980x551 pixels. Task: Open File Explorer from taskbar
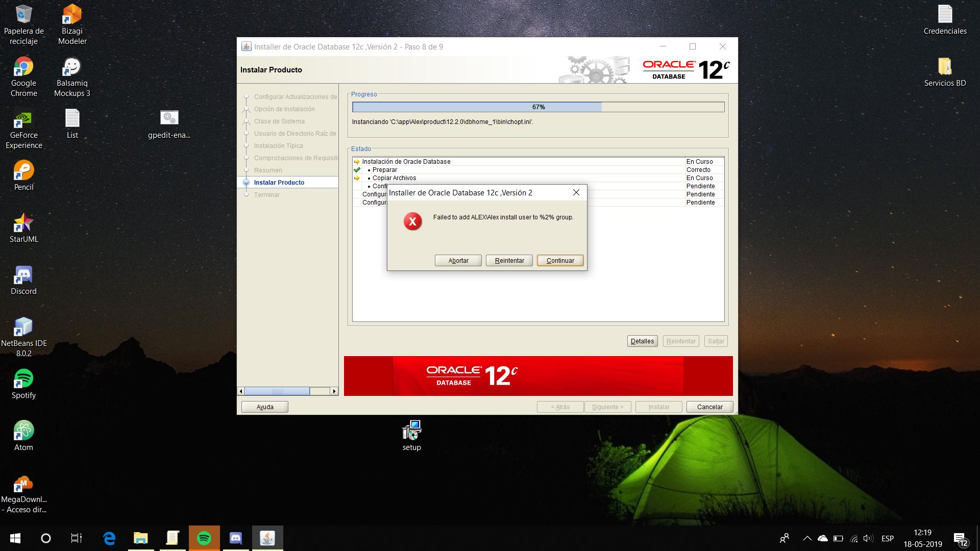140,538
